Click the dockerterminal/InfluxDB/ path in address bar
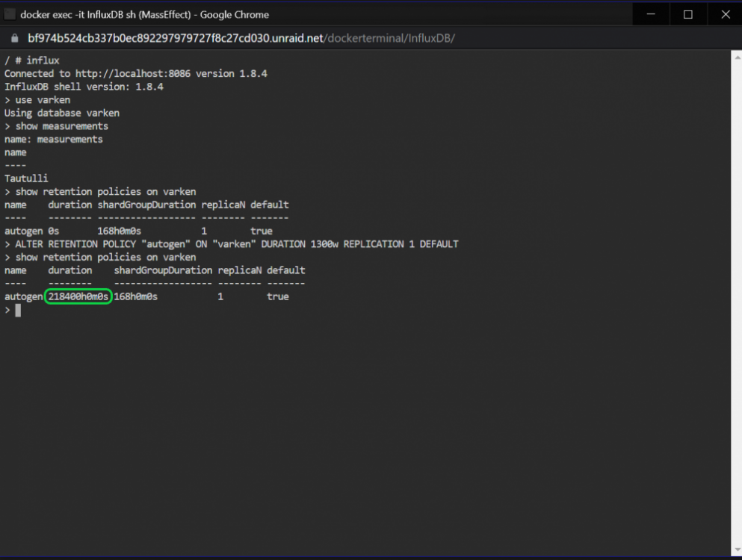The width and height of the screenshot is (742, 560). 389,38
